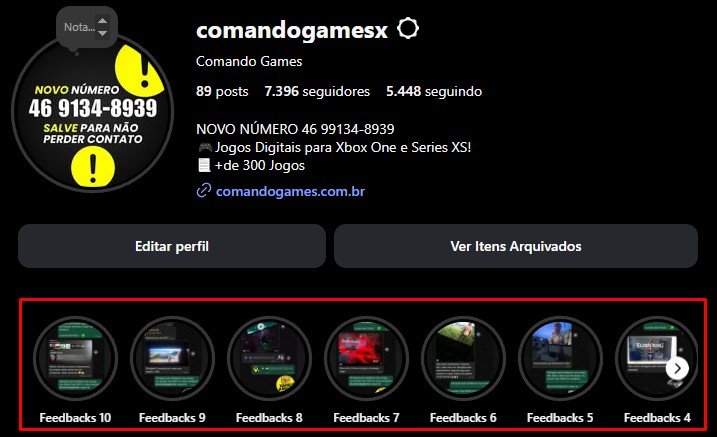
Task: Open the profile picture with the new number
Action: pos(93,112)
